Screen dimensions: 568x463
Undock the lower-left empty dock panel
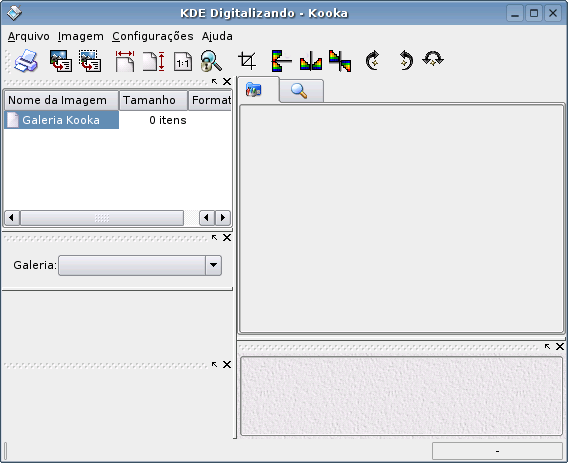(214, 364)
